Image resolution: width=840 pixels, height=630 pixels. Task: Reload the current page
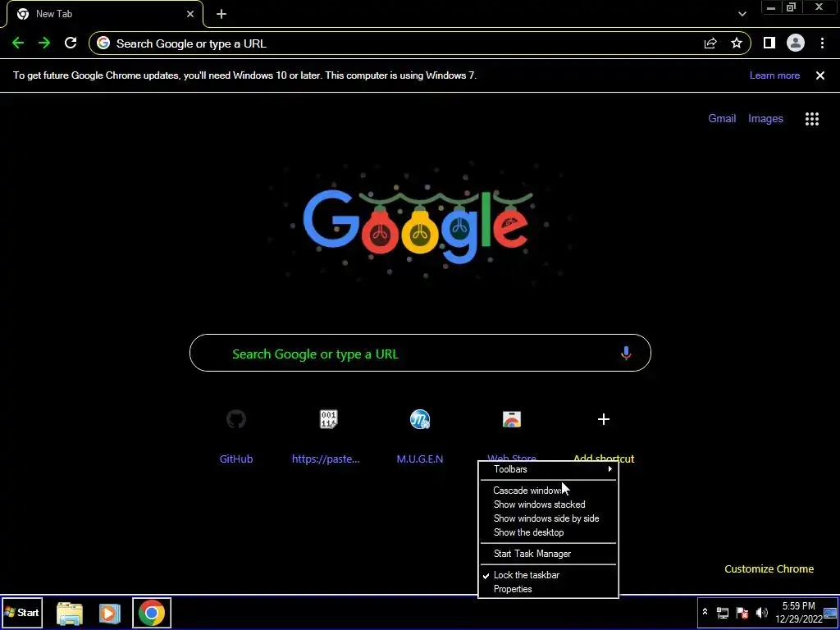[71, 43]
